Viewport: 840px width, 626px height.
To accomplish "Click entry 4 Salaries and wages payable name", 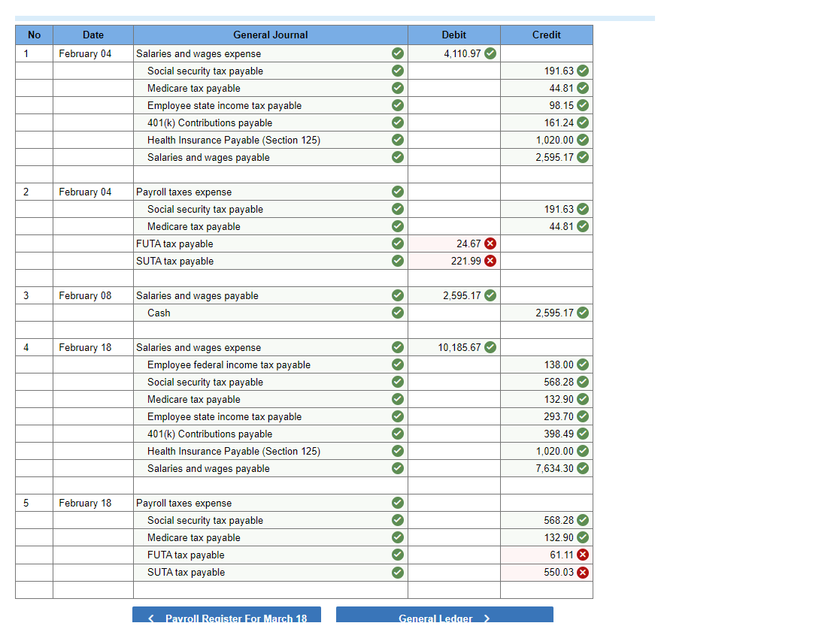I will [x=208, y=469].
